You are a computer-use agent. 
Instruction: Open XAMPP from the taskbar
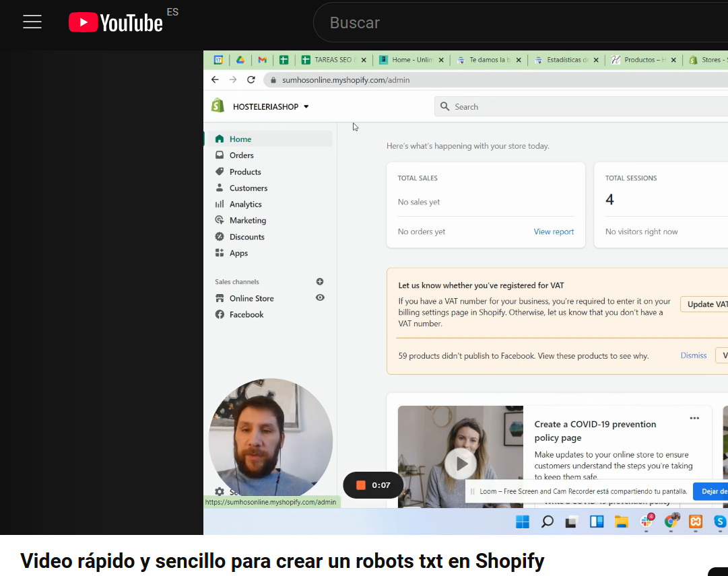[x=696, y=521]
